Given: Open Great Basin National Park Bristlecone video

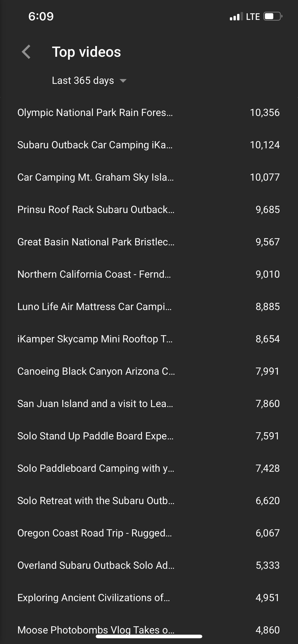Looking at the screenshot, I should tap(96, 242).
